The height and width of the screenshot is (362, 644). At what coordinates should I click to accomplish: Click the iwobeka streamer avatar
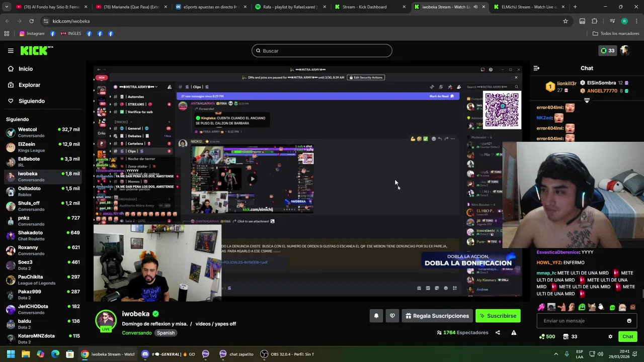point(106,320)
